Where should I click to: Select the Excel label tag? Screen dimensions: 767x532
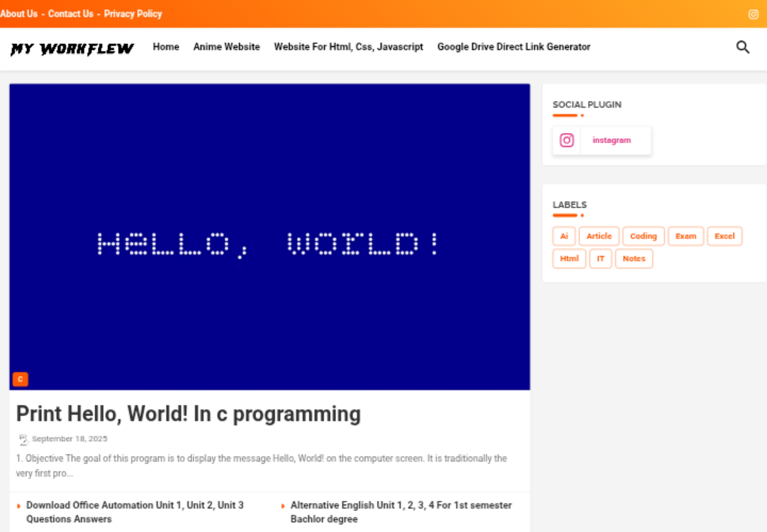(724, 236)
